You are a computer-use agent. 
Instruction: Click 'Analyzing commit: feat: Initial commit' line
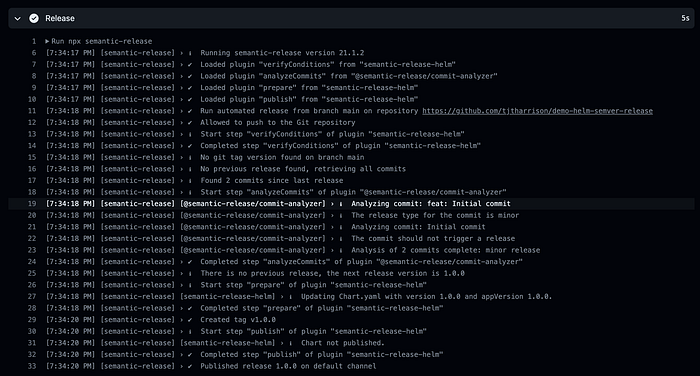[431, 204]
